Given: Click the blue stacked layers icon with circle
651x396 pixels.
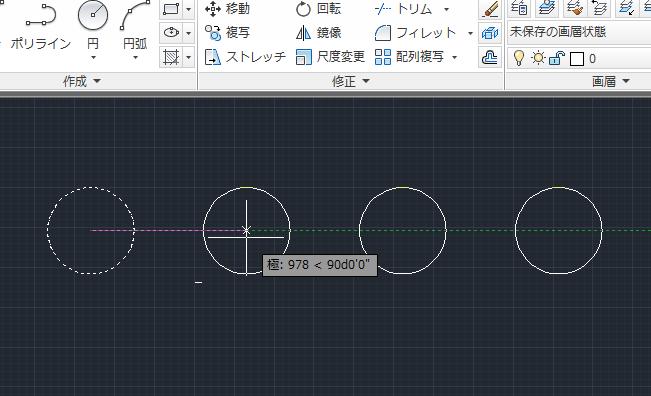Looking at the screenshot, I should 546,7.
